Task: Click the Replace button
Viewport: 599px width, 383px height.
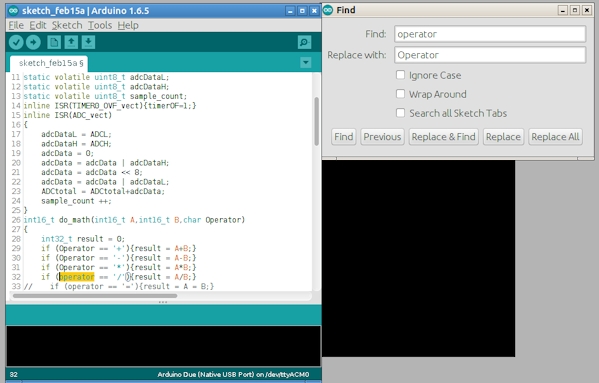Action: click(x=503, y=137)
